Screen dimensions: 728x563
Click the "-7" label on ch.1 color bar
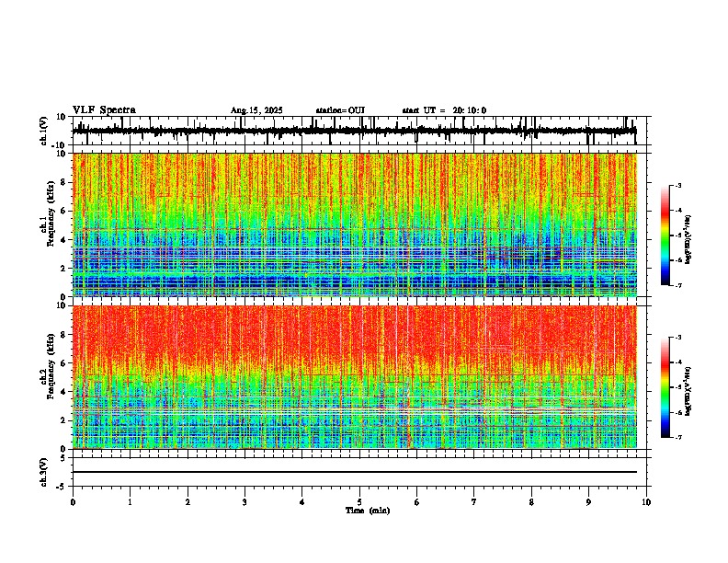pos(678,285)
